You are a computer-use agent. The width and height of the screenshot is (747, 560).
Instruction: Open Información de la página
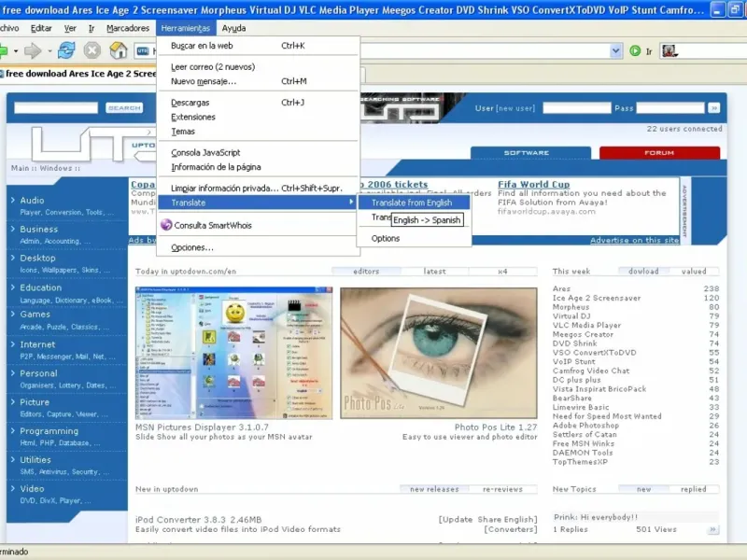(258, 167)
